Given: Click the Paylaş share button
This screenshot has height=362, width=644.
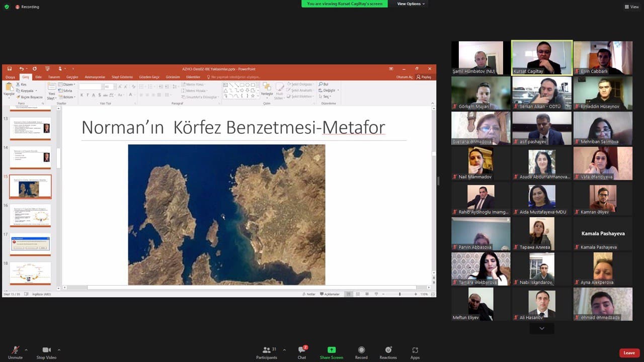Looking at the screenshot, I should point(424,77).
